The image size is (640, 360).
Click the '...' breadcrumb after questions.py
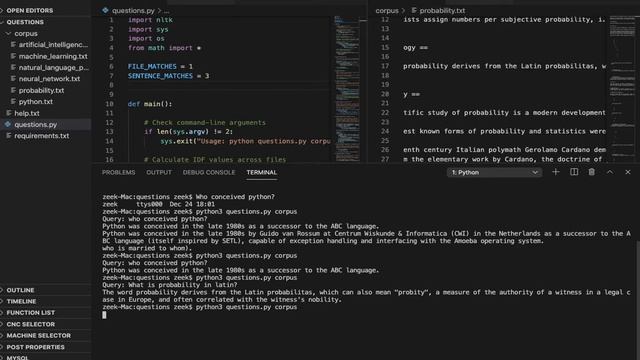166,11
